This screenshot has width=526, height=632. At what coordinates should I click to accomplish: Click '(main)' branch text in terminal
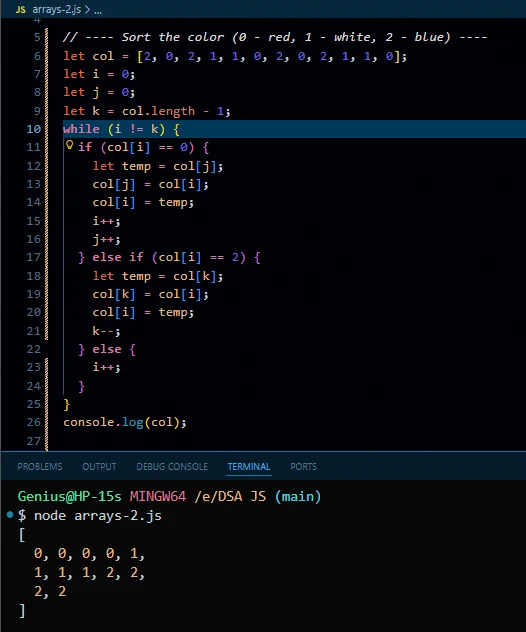pyautogui.click(x=297, y=496)
